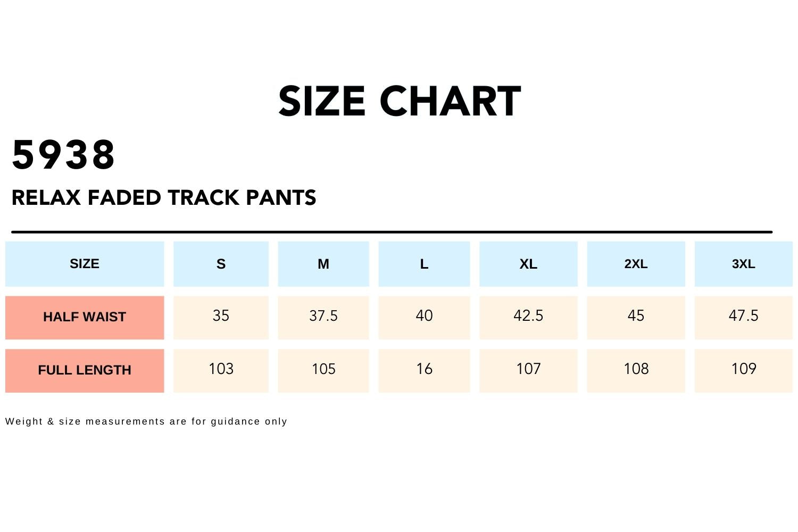Image resolution: width=798 pixels, height=532 pixels.
Task: Click the half waist value 37.5
Action: click(323, 316)
